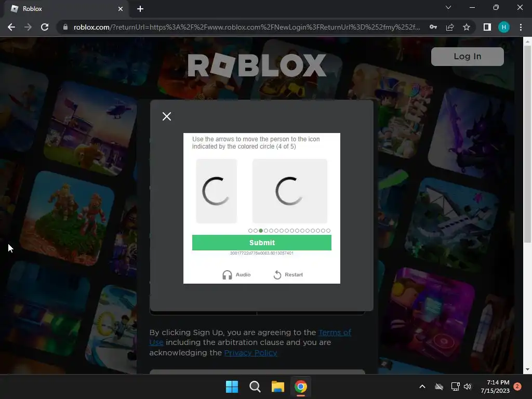Select the last captcha position dot
This screenshot has height=399, width=532.
pyautogui.click(x=328, y=231)
